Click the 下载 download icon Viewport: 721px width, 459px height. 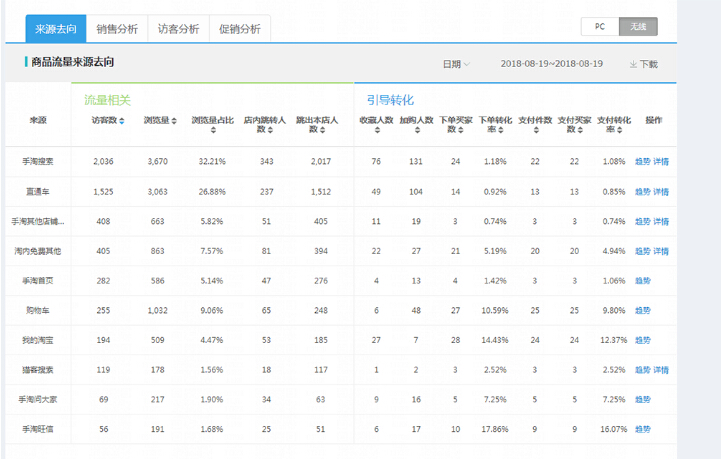click(x=633, y=64)
